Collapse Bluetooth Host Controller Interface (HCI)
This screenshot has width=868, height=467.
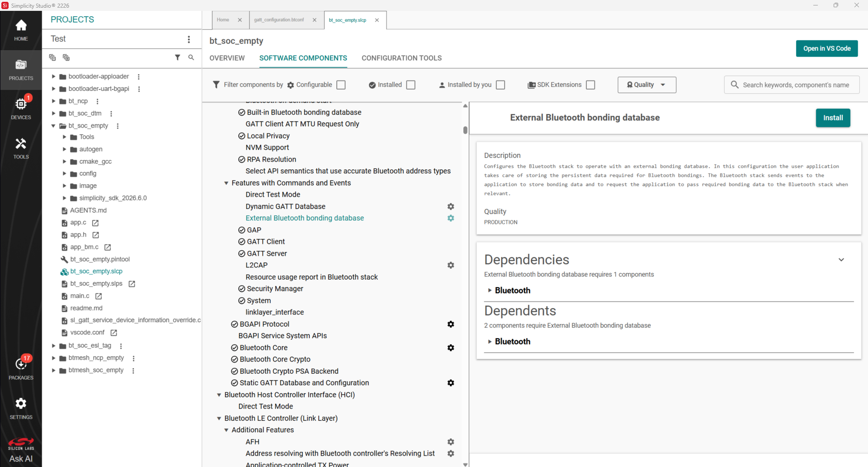[219, 395]
